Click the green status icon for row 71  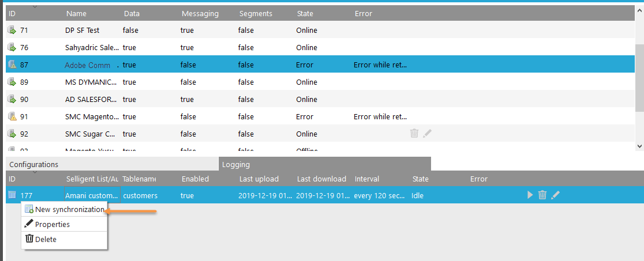(12, 30)
